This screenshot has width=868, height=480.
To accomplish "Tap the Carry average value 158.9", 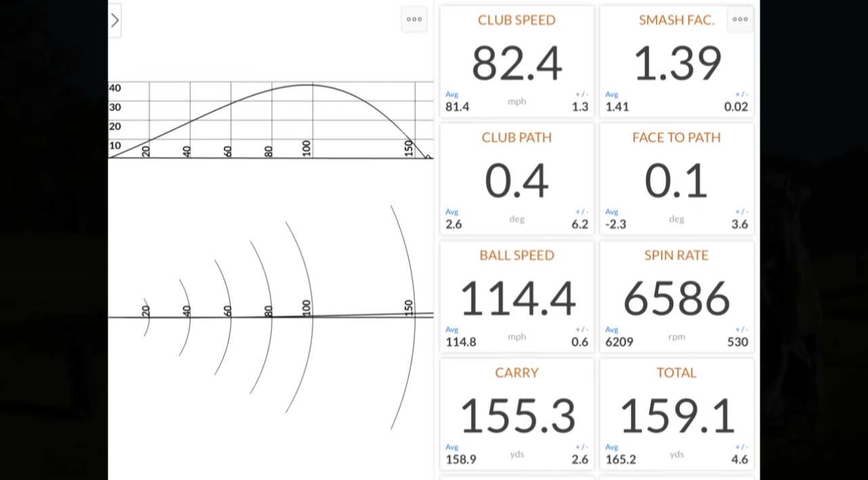I will pos(460,460).
